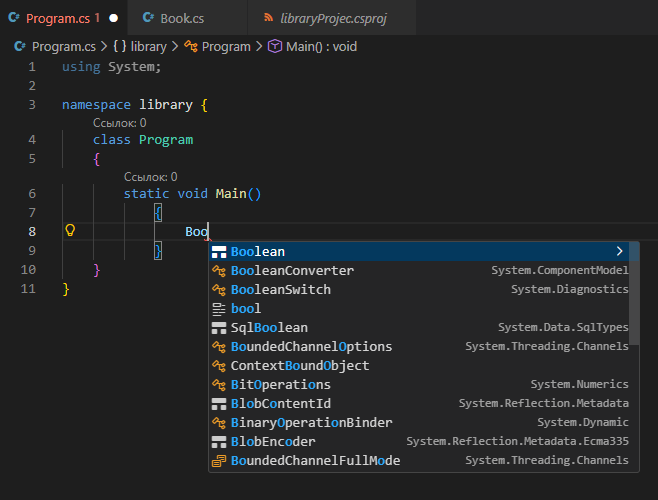Viewport: 658px width, 500px height.
Task: Select Boolean from the suggestion list
Action: pos(258,252)
